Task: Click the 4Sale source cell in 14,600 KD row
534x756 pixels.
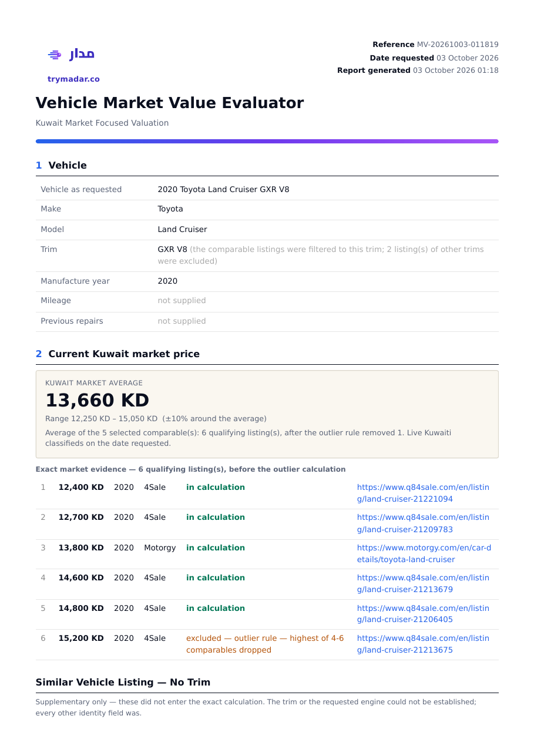Action: tap(155, 578)
